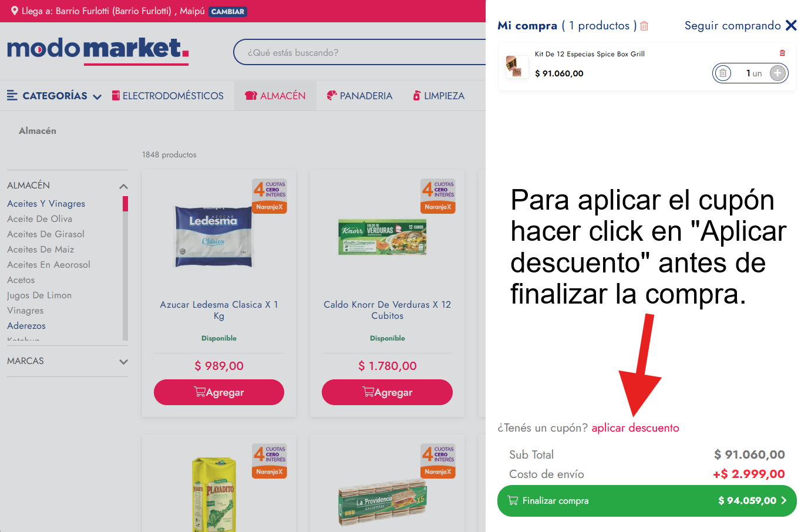Expand the CATEGORÍAS dropdown menu

coord(54,96)
